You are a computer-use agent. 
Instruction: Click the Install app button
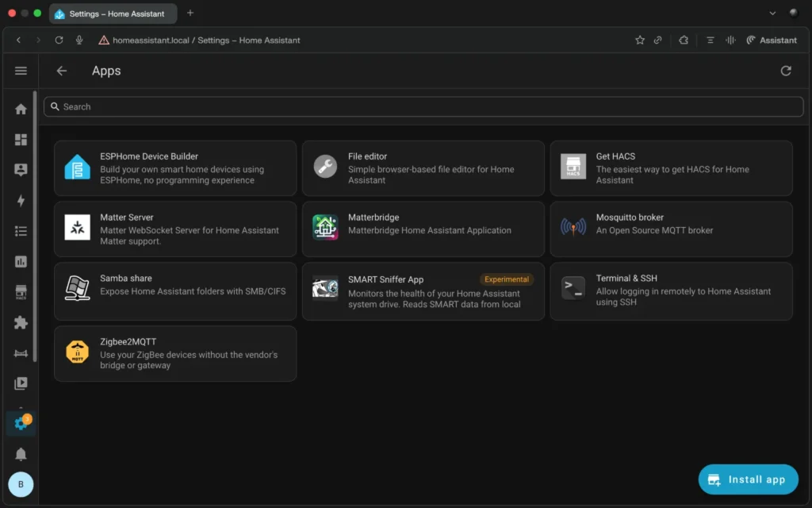point(748,479)
